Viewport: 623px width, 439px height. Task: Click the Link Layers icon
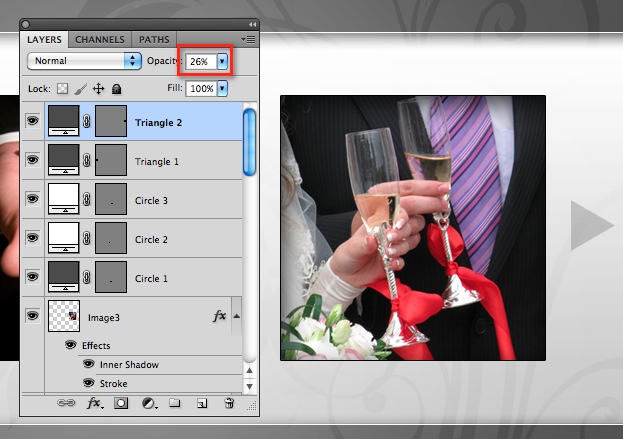(x=66, y=403)
